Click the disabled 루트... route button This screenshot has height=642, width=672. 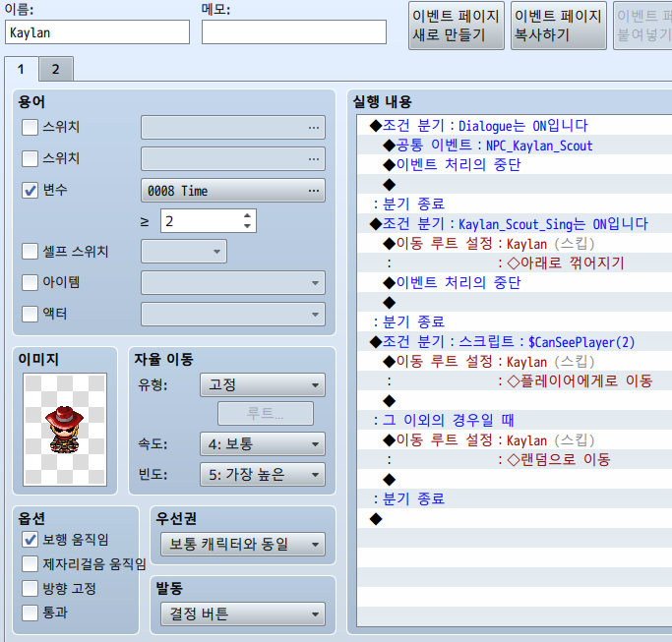click(x=266, y=413)
